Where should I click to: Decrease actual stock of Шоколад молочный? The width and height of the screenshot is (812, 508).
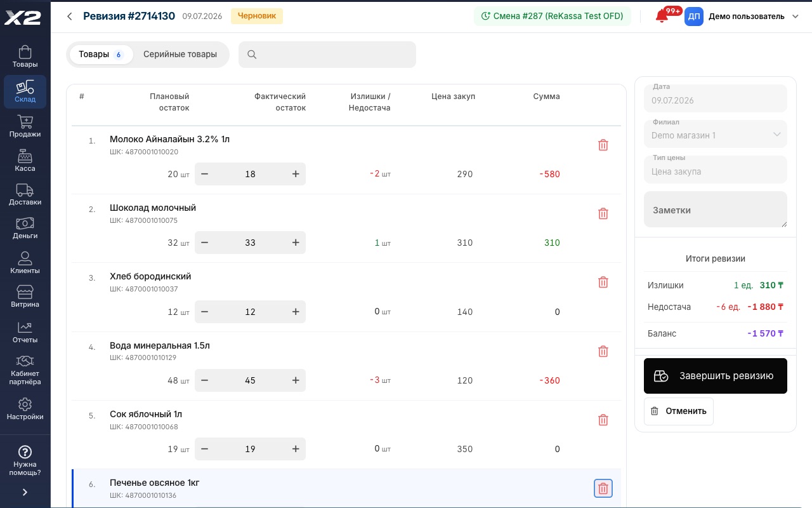tap(205, 243)
